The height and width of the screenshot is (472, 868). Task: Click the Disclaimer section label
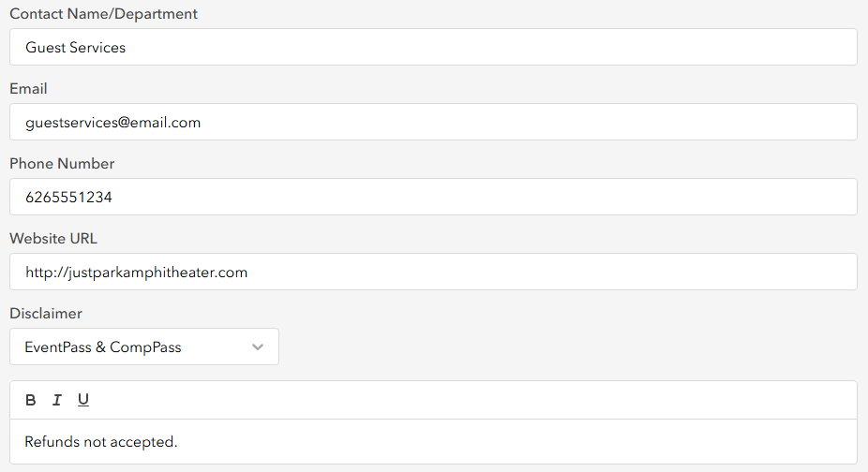[46, 313]
